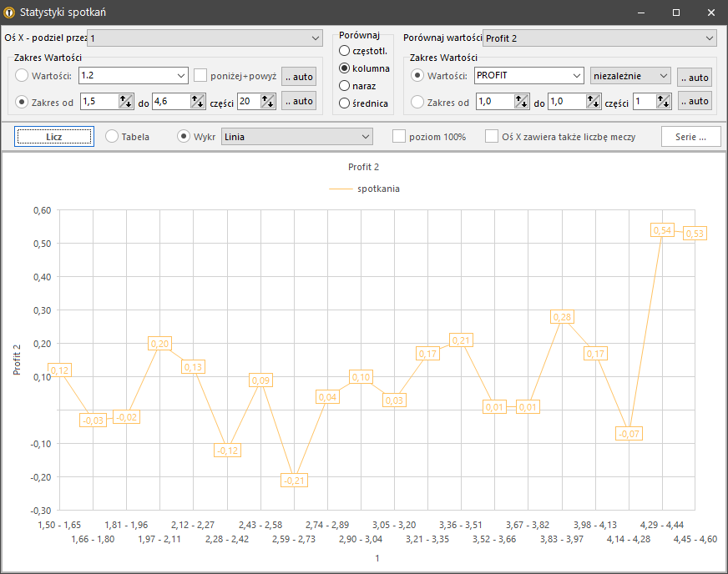The image size is (728, 574).
Task: Check 'Oś X zawiera także liczbę meczy'
Action: pos(493,136)
